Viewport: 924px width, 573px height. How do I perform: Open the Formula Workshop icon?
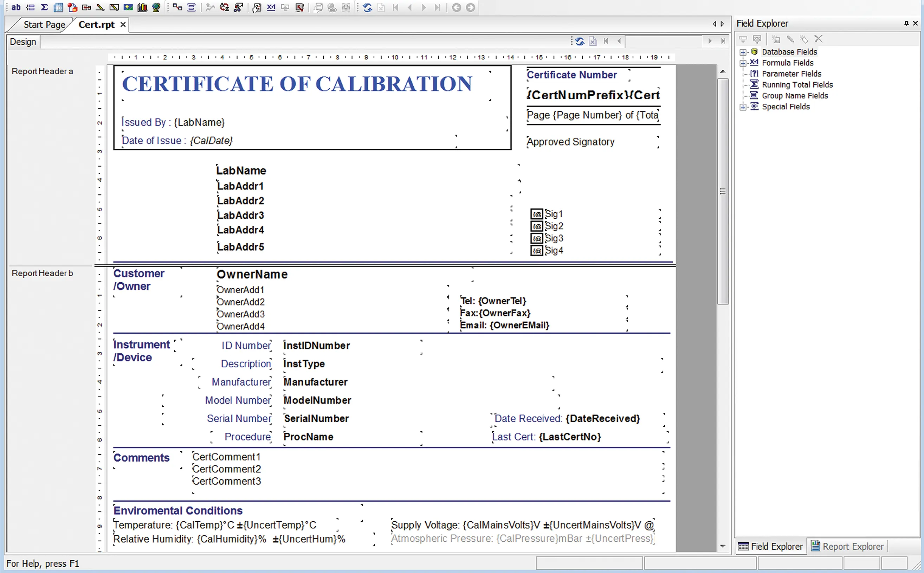click(272, 7)
